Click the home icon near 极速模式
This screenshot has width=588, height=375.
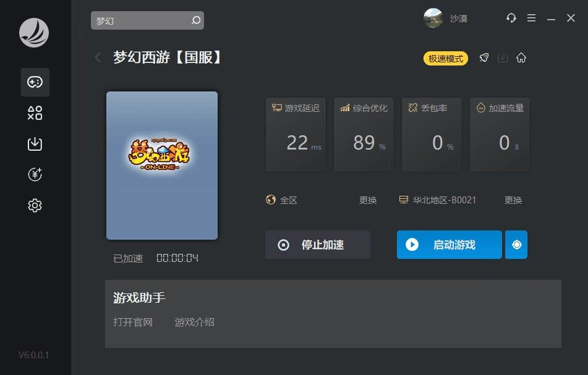point(521,58)
